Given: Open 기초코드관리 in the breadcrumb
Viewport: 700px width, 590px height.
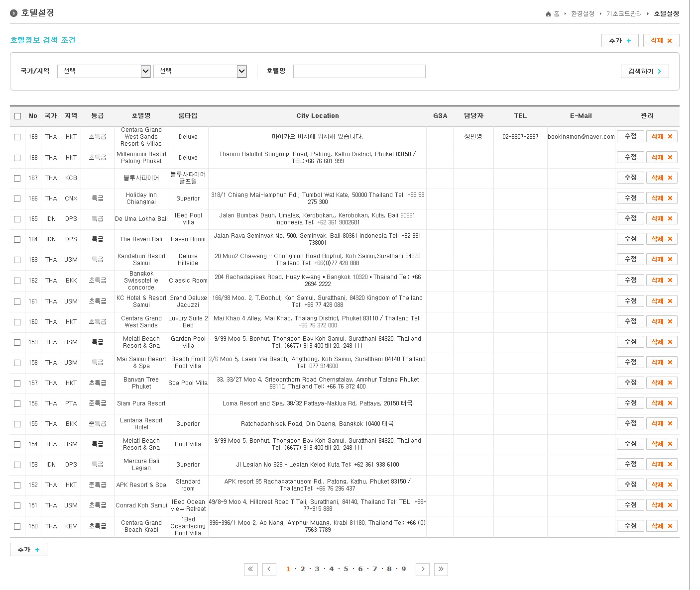Looking at the screenshot, I should coord(624,14).
